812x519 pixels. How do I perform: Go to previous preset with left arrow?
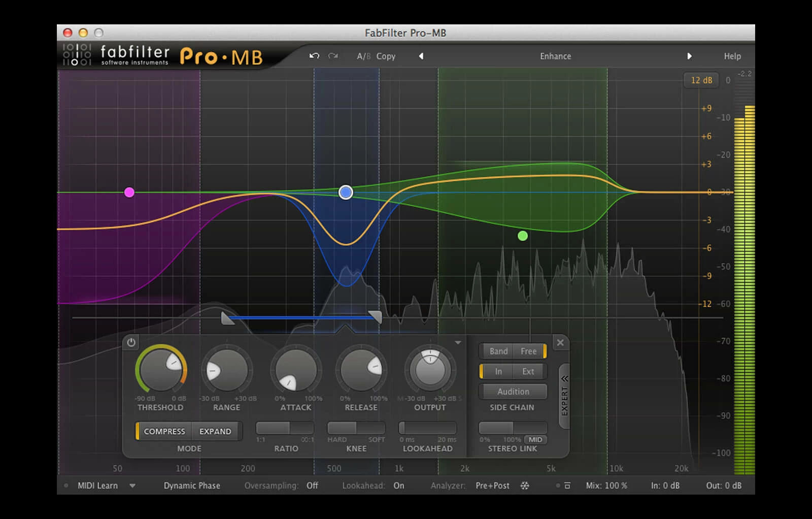(421, 56)
